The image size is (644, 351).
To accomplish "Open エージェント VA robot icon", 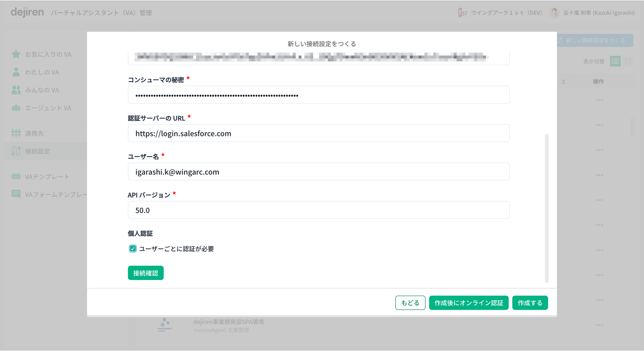I will click(x=16, y=108).
